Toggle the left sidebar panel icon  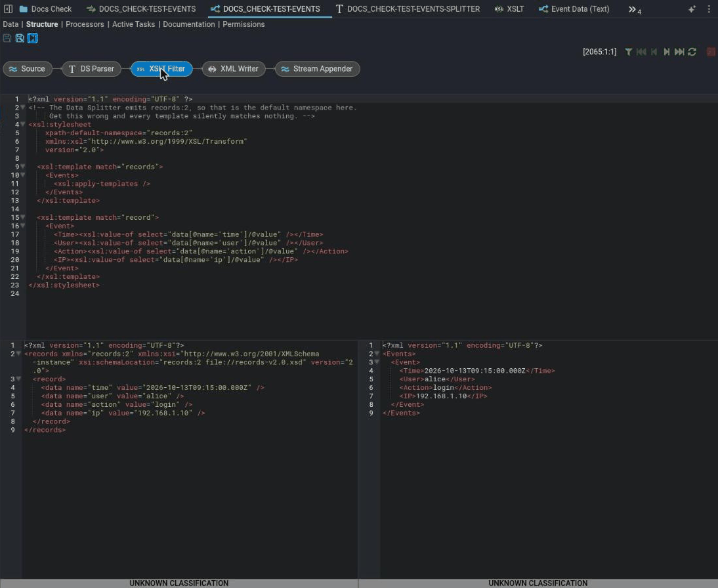(8, 9)
